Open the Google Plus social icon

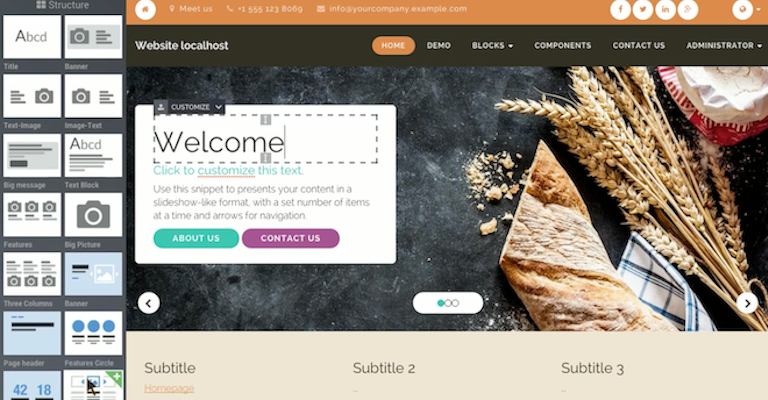point(688,9)
